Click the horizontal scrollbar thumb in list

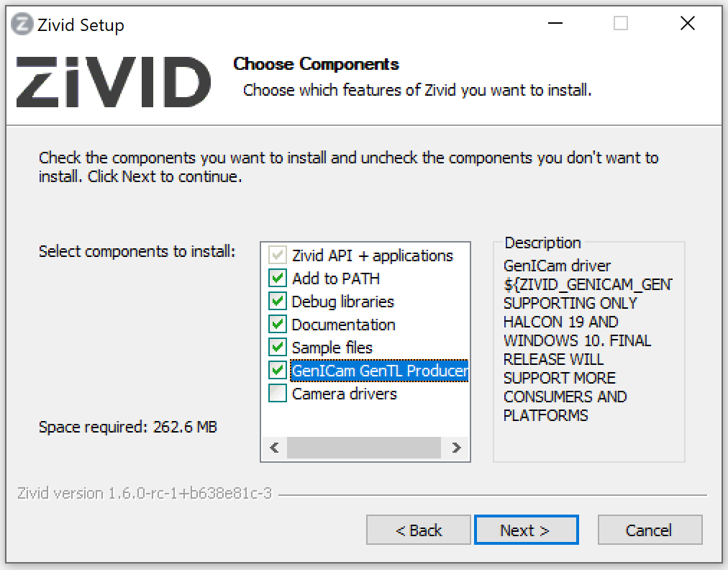363,448
